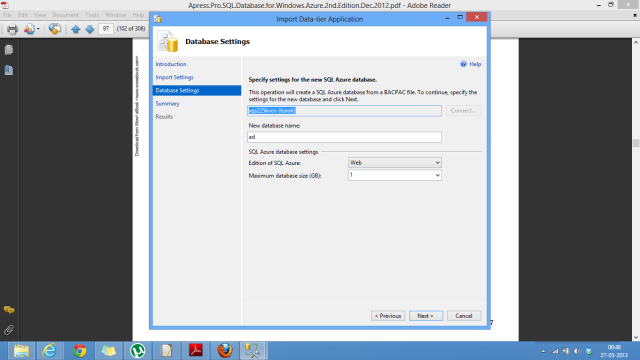Cancel the Import Data-tier Application wizard
640x360 pixels.
tap(464, 316)
